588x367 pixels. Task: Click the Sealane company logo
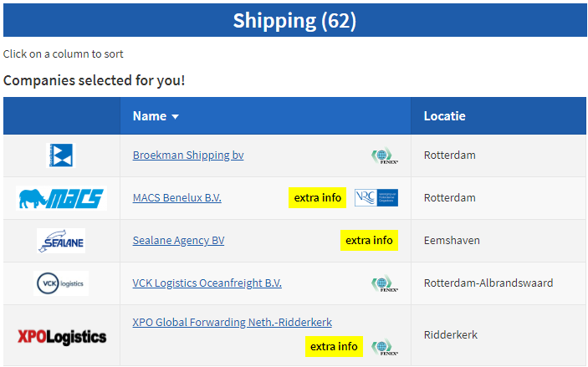[61, 240]
